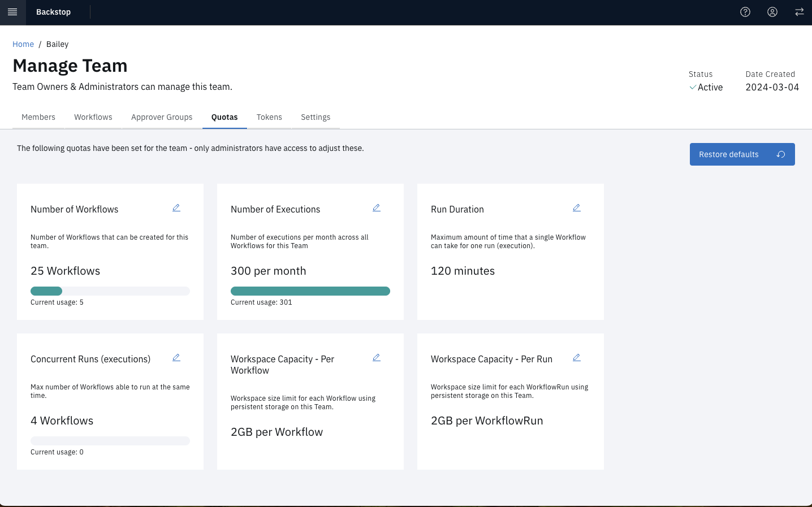The image size is (812, 507).
Task: Open the Tokens tab
Action: click(x=269, y=118)
